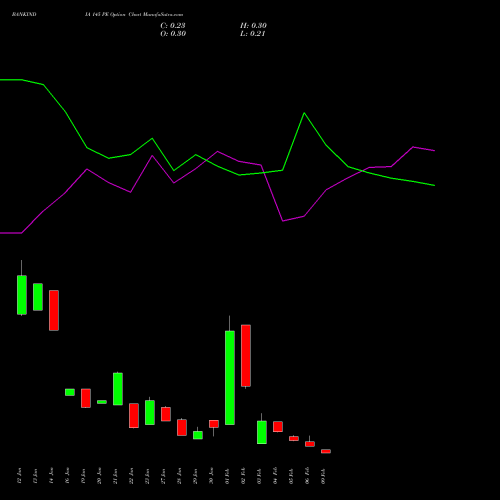Select the tall red candle above 02 Feb
This screenshot has width=500, height=500.
pyautogui.click(x=246, y=356)
